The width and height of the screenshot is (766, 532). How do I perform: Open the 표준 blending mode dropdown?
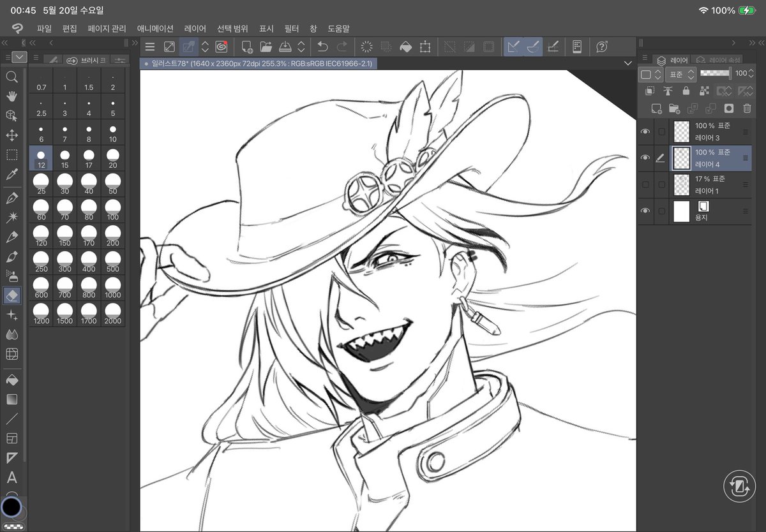point(680,74)
